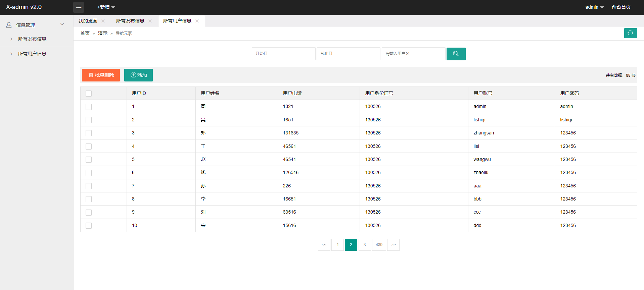Click the magnifier search button

click(x=456, y=54)
